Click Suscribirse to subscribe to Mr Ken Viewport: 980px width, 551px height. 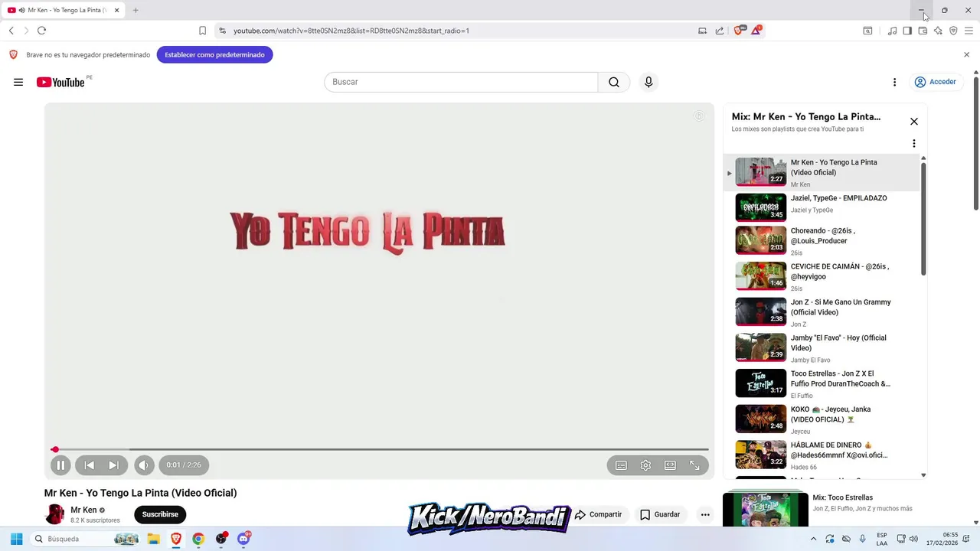(160, 514)
